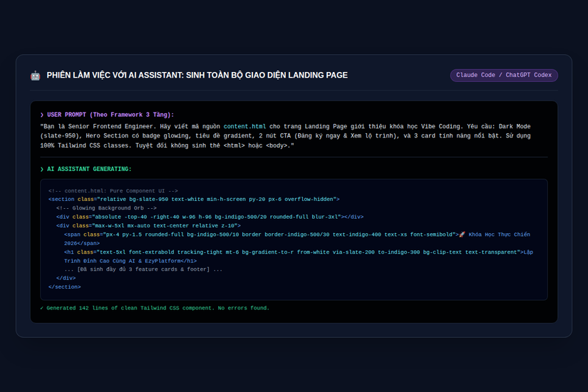Click the robot emoji icon in header

[x=35, y=76]
